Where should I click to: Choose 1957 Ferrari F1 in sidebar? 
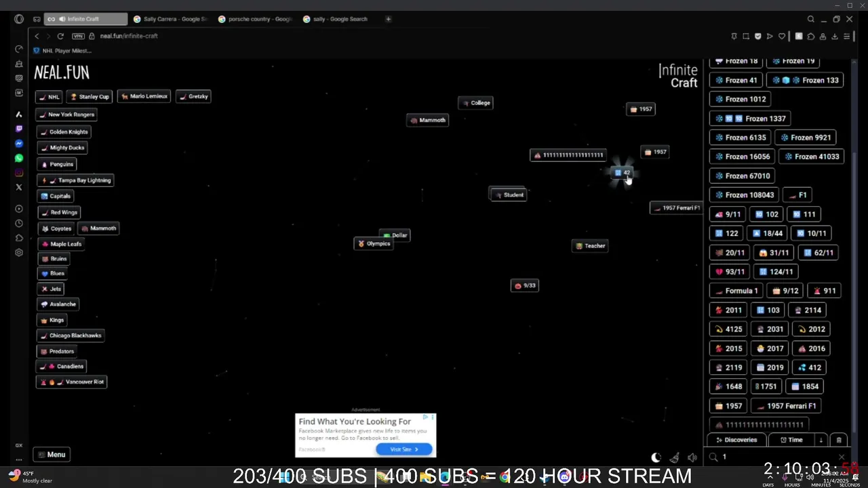tap(786, 406)
